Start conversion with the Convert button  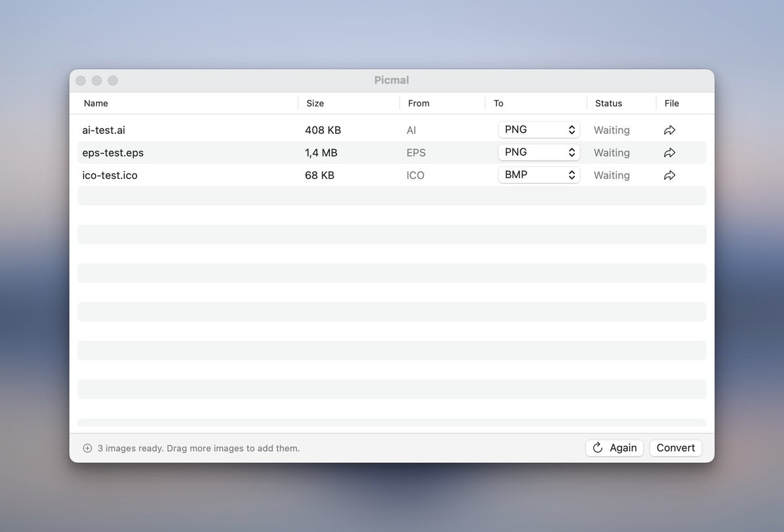[676, 448]
